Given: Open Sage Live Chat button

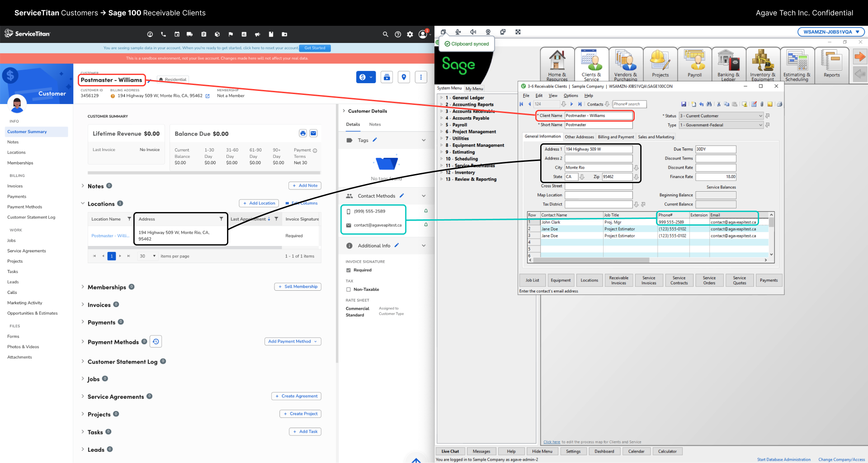Looking at the screenshot, I should coord(450,451).
